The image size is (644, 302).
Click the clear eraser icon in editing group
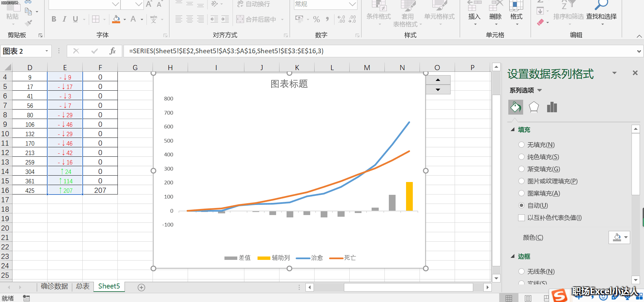click(540, 23)
